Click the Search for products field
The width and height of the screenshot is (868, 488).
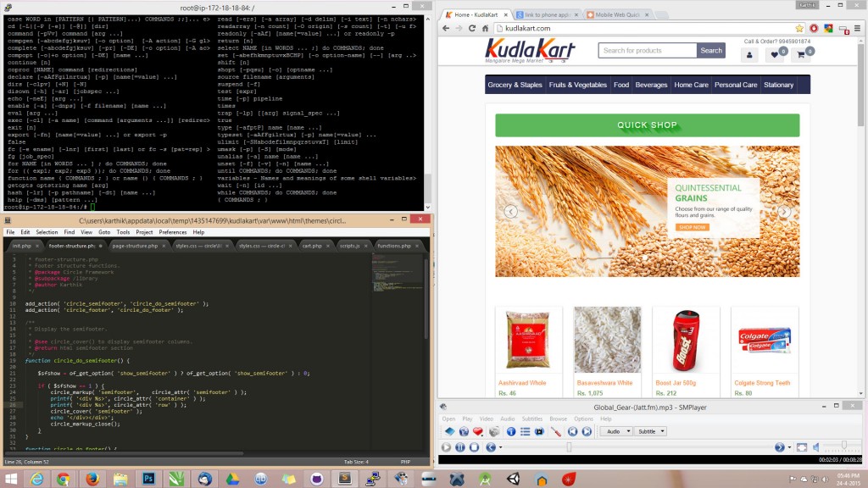coord(647,50)
